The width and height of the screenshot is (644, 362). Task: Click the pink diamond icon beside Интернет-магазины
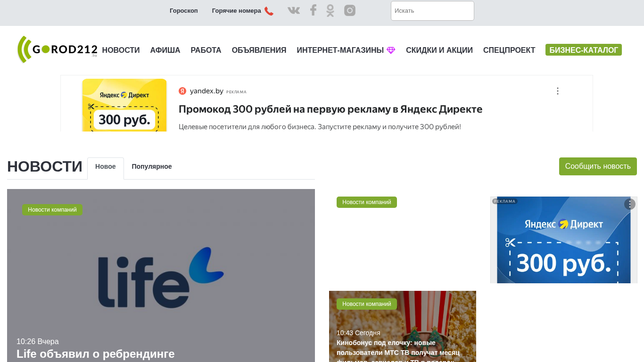pos(391,50)
